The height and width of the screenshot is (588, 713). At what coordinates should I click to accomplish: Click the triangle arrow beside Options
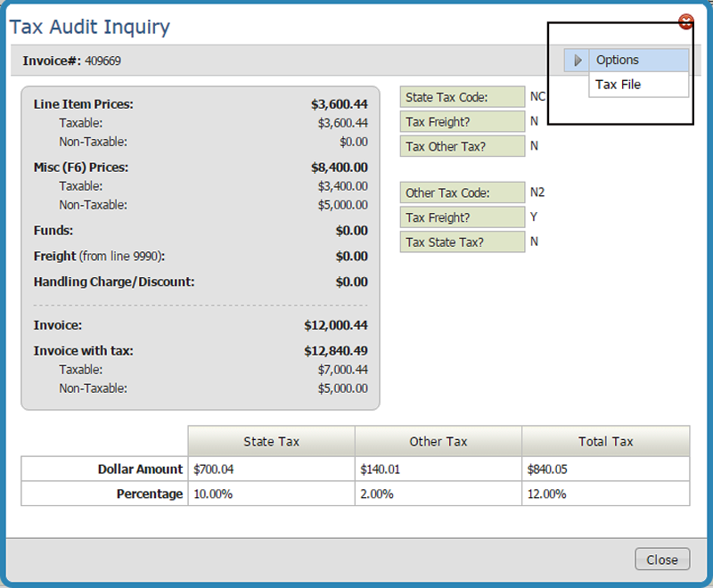pyautogui.click(x=578, y=61)
